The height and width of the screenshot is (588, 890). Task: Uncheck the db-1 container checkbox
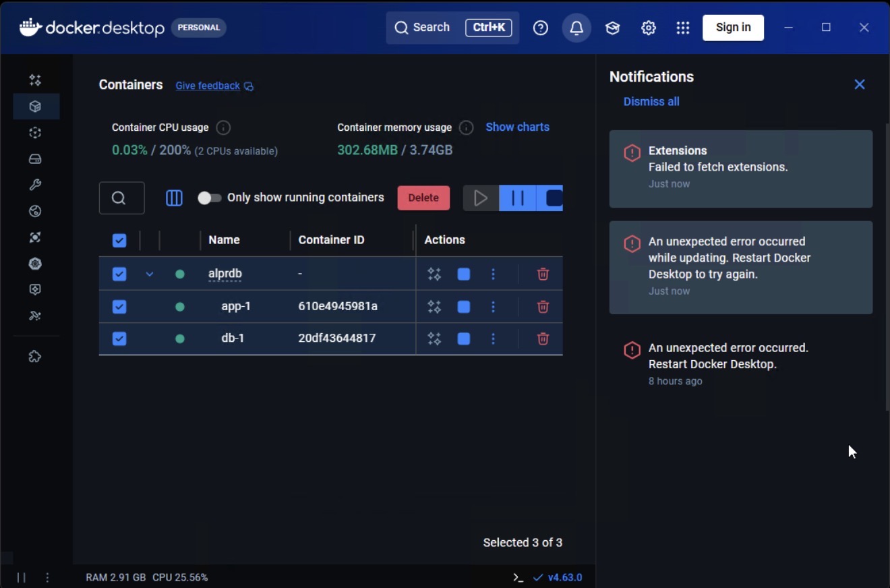point(119,339)
